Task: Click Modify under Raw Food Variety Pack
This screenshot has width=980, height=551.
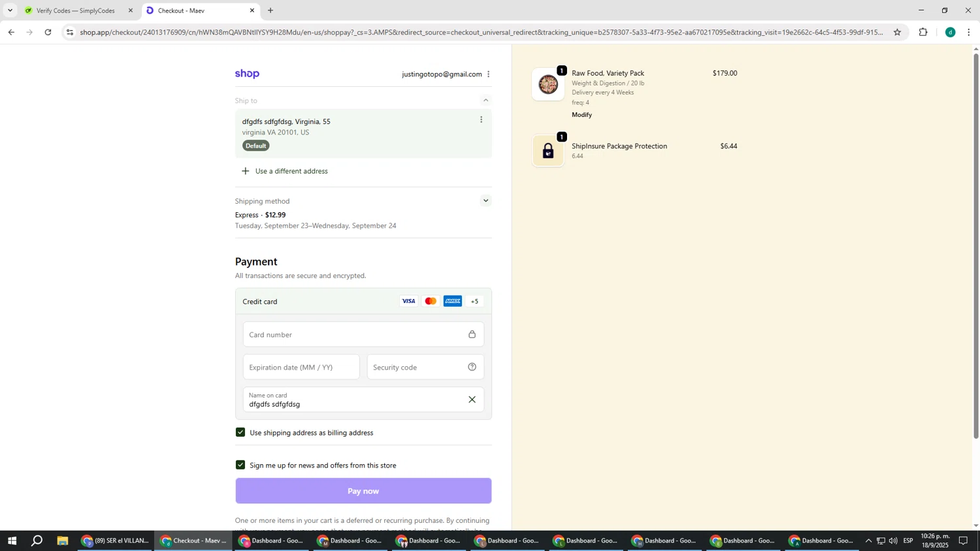Action: (x=581, y=115)
